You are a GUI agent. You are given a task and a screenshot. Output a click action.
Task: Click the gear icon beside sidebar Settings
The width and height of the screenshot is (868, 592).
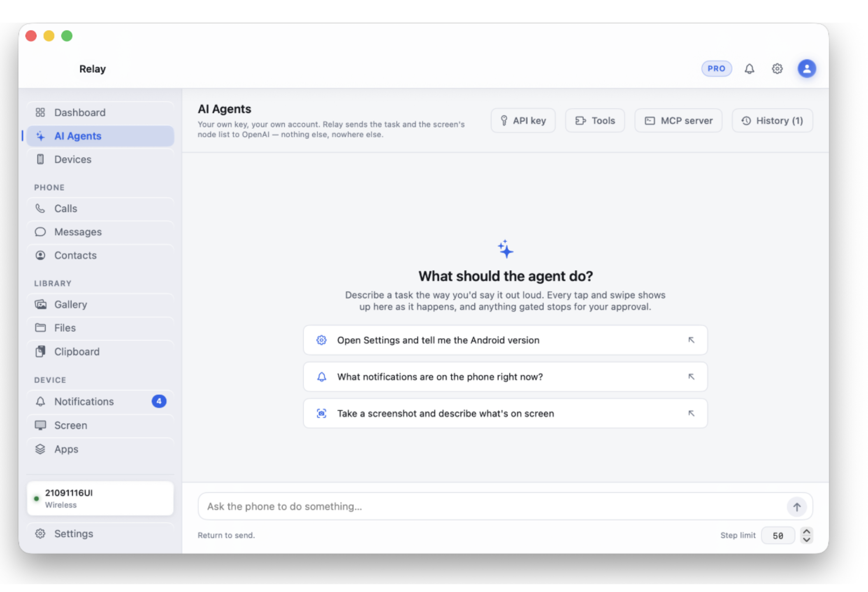[x=40, y=534]
